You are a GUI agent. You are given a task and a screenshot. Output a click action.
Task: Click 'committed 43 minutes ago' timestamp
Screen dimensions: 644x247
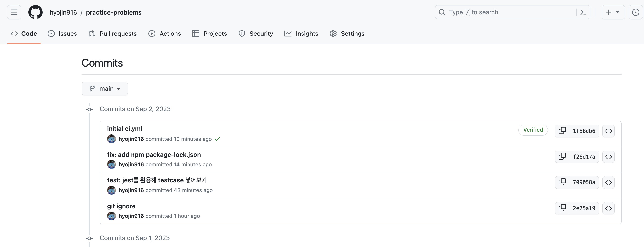tap(179, 190)
